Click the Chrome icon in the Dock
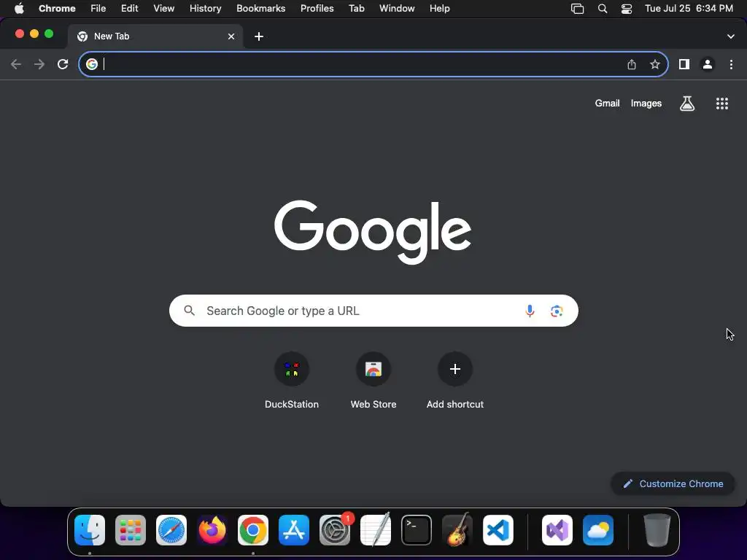This screenshot has width=747, height=560. pyautogui.click(x=253, y=530)
